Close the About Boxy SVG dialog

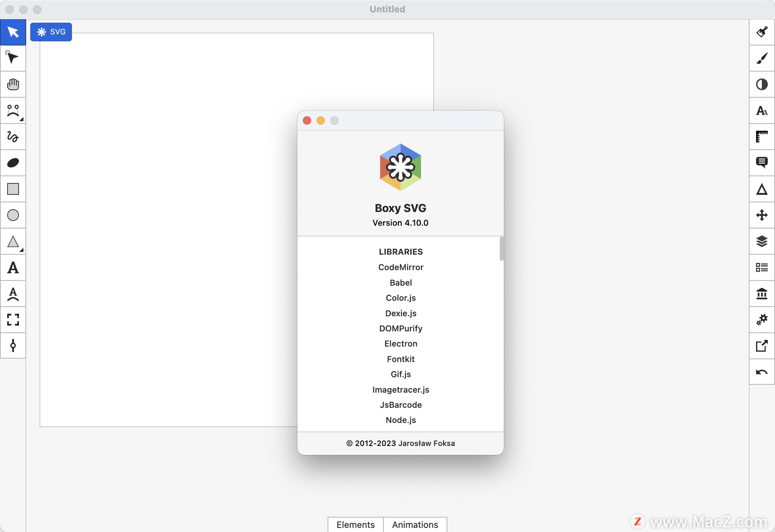pos(307,120)
